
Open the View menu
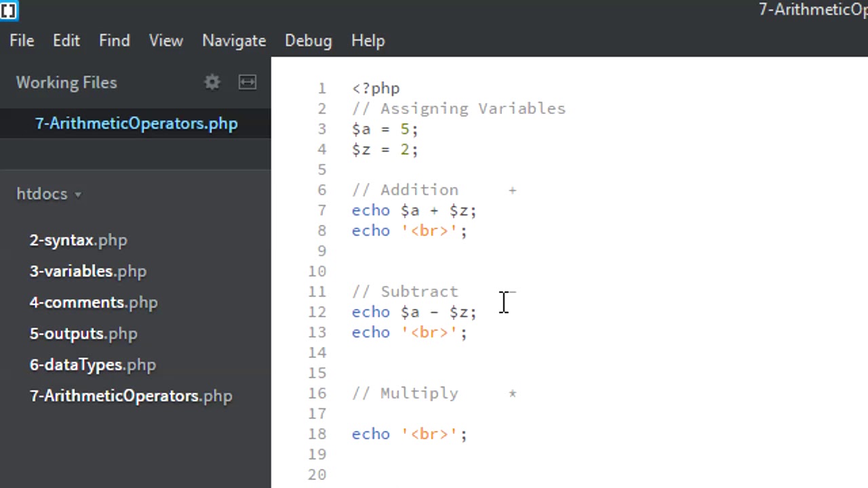[x=166, y=41]
